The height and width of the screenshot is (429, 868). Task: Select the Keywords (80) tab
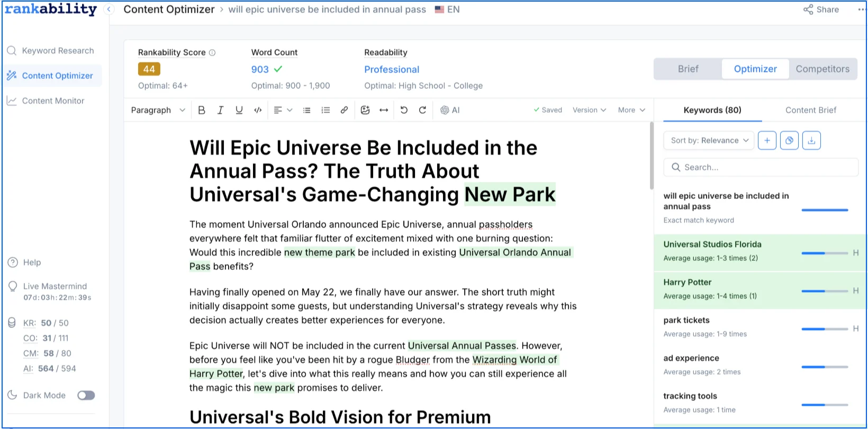712,110
